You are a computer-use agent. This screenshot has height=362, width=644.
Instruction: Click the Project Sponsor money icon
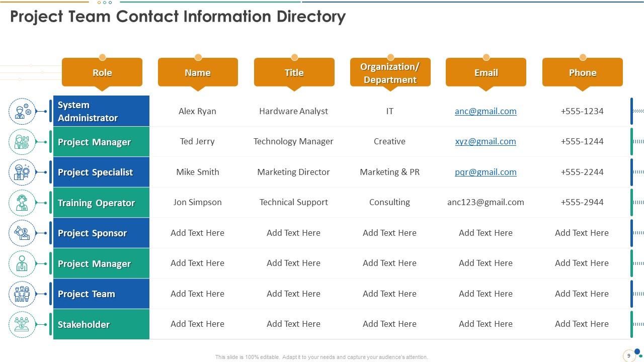[22, 233]
